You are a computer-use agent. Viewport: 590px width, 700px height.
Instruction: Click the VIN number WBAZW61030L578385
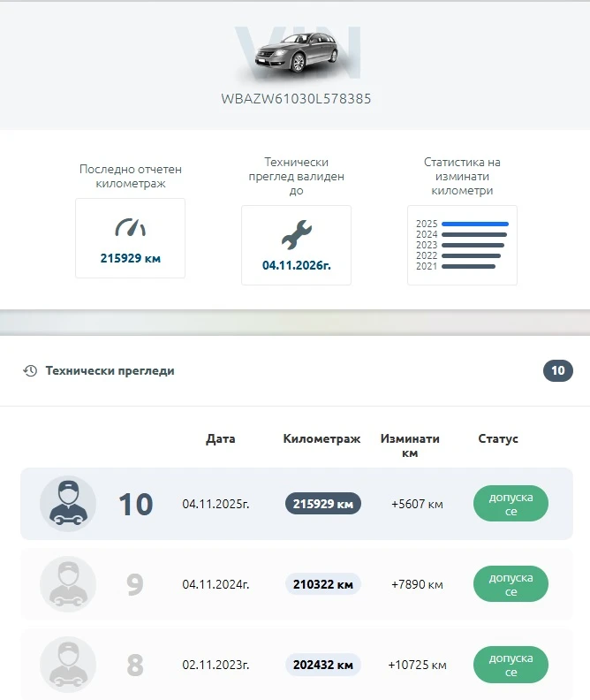(x=296, y=99)
